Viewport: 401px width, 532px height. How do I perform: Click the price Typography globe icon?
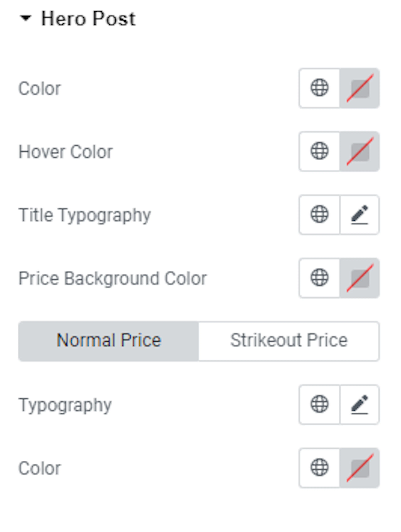pyautogui.click(x=319, y=404)
